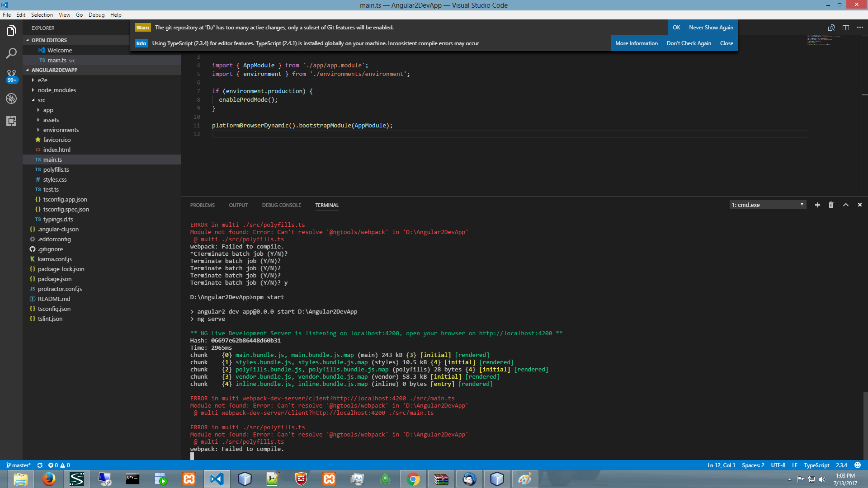Switch to the PROBLEMS tab
868x488 pixels.
[x=202, y=205]
